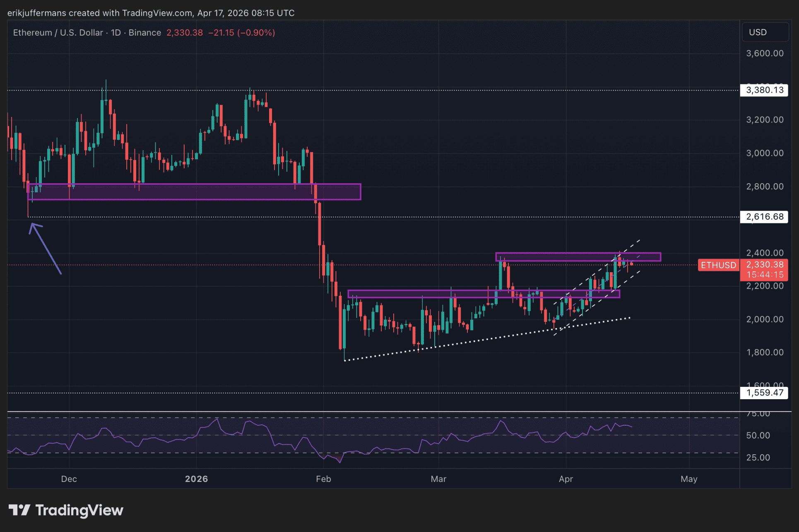The width and height of the screenshot is (799, 532).
Task: Select the 1,559.47 price level label
Action: [x=764, y=393]
